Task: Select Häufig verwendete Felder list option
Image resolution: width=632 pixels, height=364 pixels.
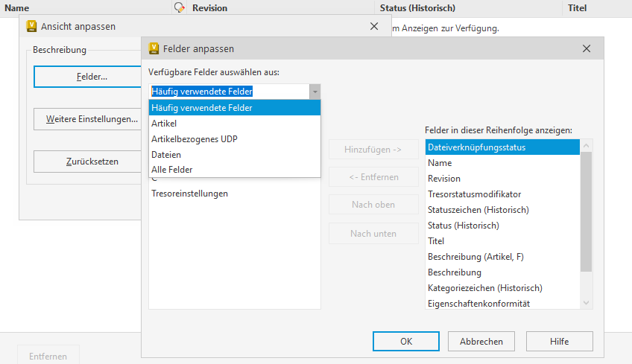Action: click(x=201, y=107)
